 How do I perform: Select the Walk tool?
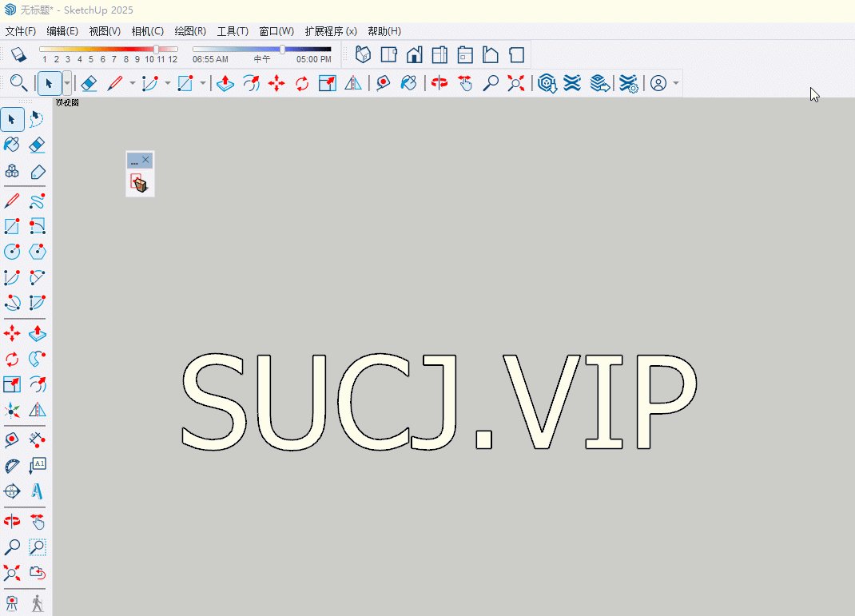(37, 603)
